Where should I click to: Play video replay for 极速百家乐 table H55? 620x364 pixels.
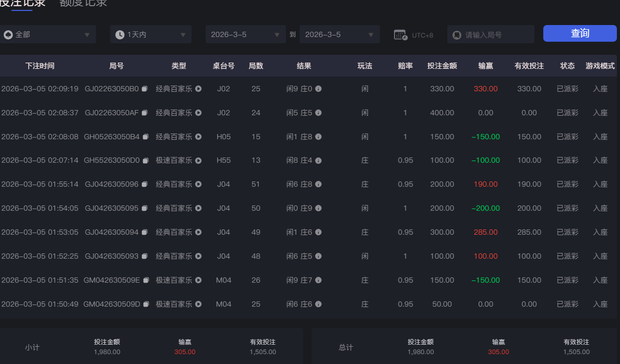tap(198, 160)
